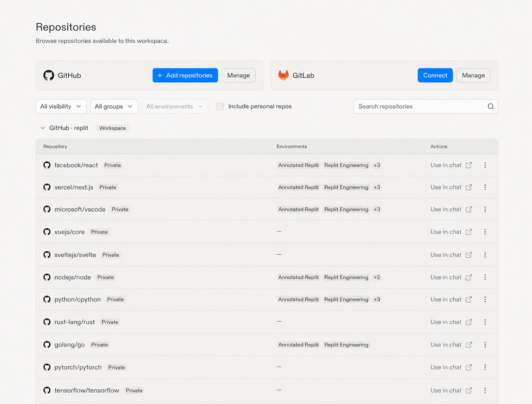Image resolution: width=532 pixels, height=404 pixels.
Task: Click the GitLab fox logo
Action: coord(283,75)
